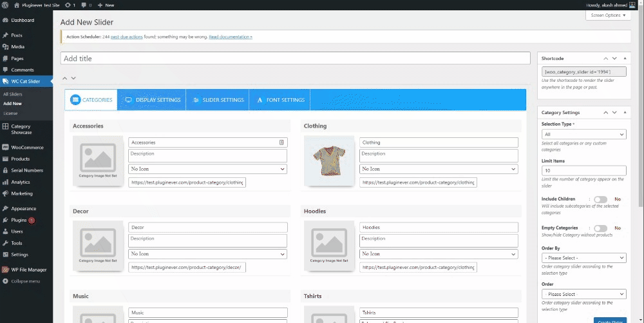Collapse the Shortcode panel triangle
This screenshot has height=323, width=644.
click(x=625, y=59)
